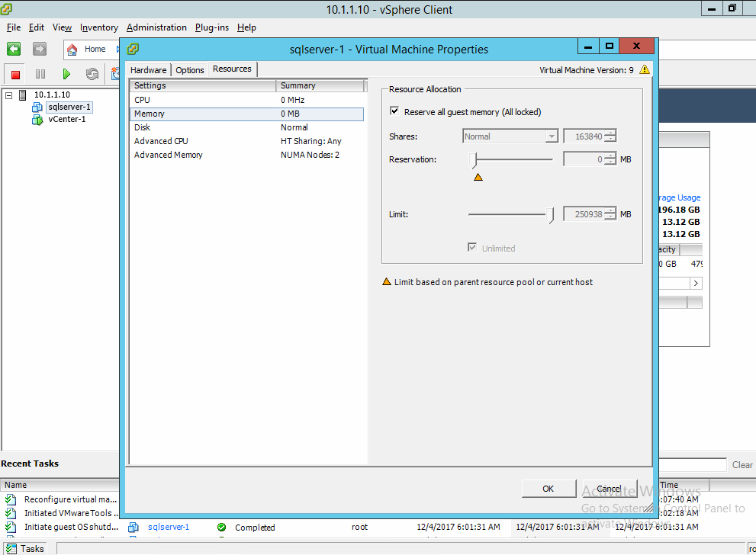Click the VM version warning icon
Viewport: 756px width, 555px height.
645,70
